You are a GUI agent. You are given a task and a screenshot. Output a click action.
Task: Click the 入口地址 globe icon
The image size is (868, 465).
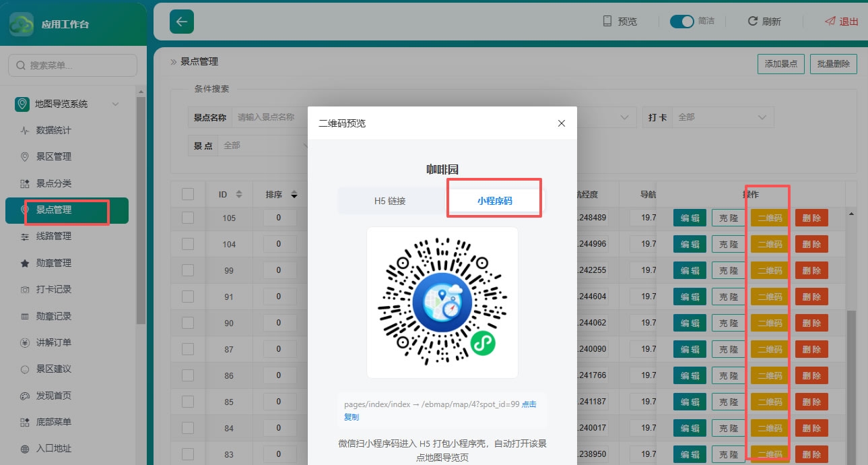(x=25, y=448)
